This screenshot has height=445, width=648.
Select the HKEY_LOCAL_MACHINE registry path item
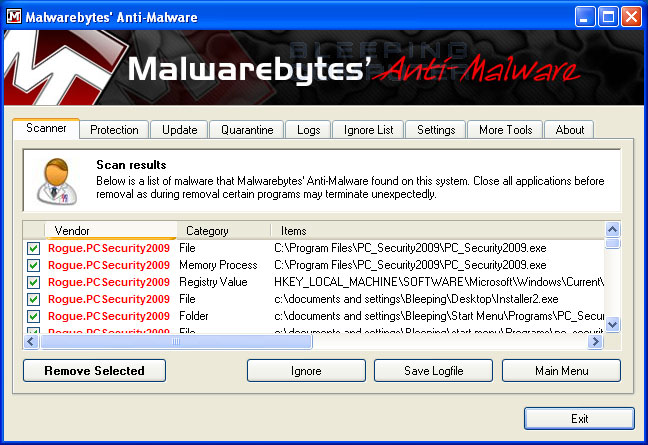(439, 282)
